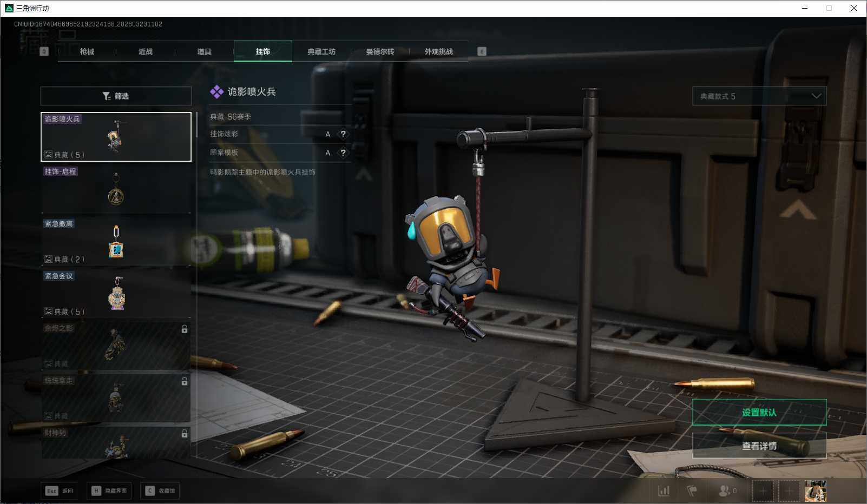
Task: Click the lock icon on 余烬之影
Action: pyautogui.click(x=185, y=329)
